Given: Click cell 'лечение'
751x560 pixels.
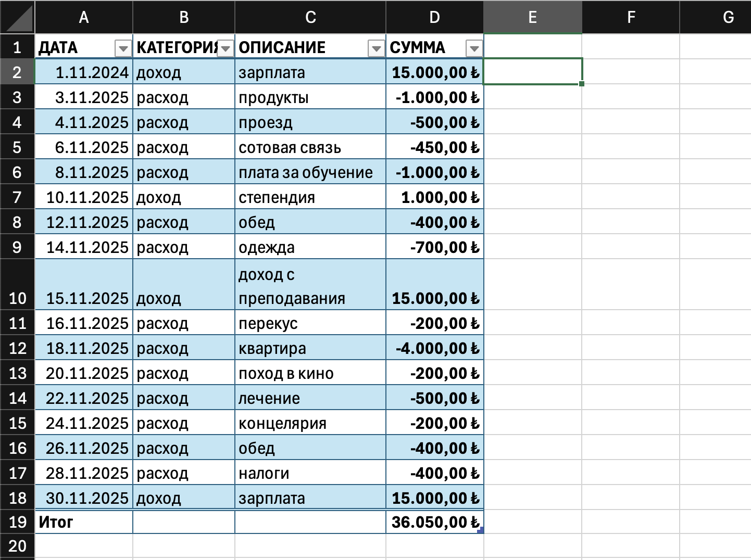Looking at the screenshot, I should [x=310, y=398].
